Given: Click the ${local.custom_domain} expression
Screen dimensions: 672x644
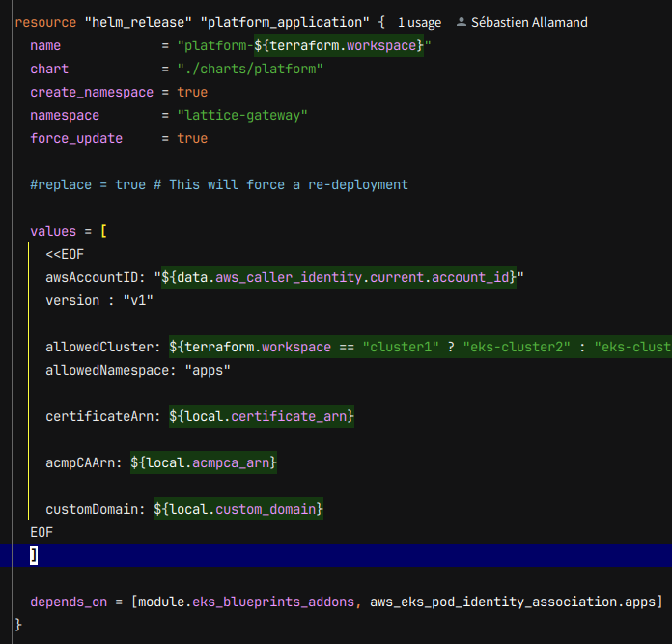Looking at the screenshot, I should tap(238, 509).
